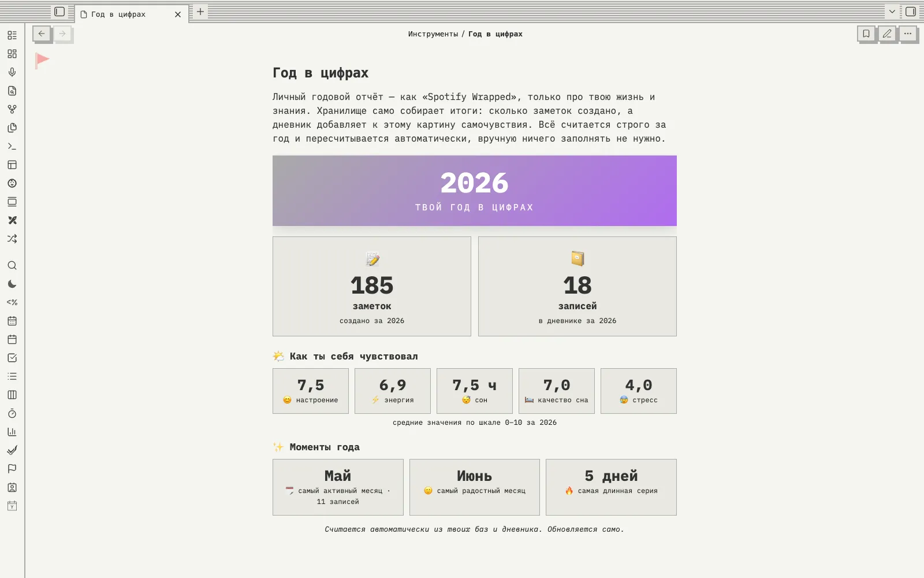Click the crossed pencil tools ribbon icon
This screenshot has width=924, height=578.
pyautogui.click(x=12, y=220)
